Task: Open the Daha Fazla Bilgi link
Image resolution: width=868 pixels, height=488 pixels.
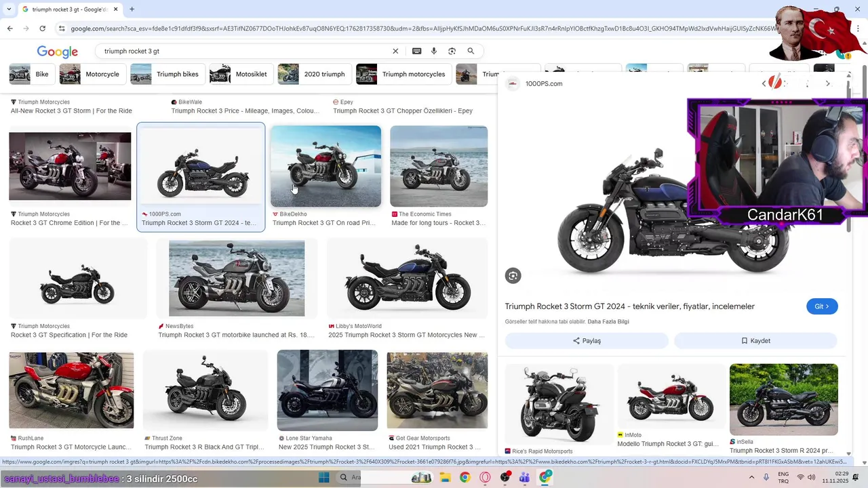Action: click(x=608, y=321)
